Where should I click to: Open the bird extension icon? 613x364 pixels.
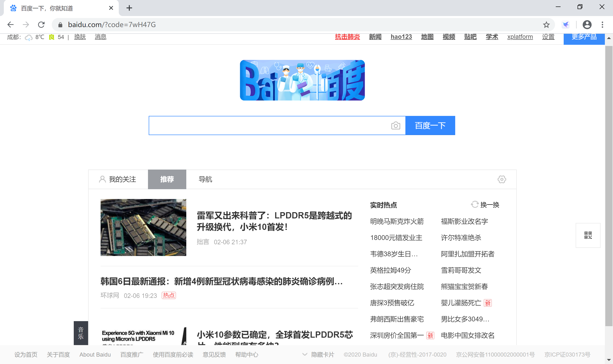point(565,24)
